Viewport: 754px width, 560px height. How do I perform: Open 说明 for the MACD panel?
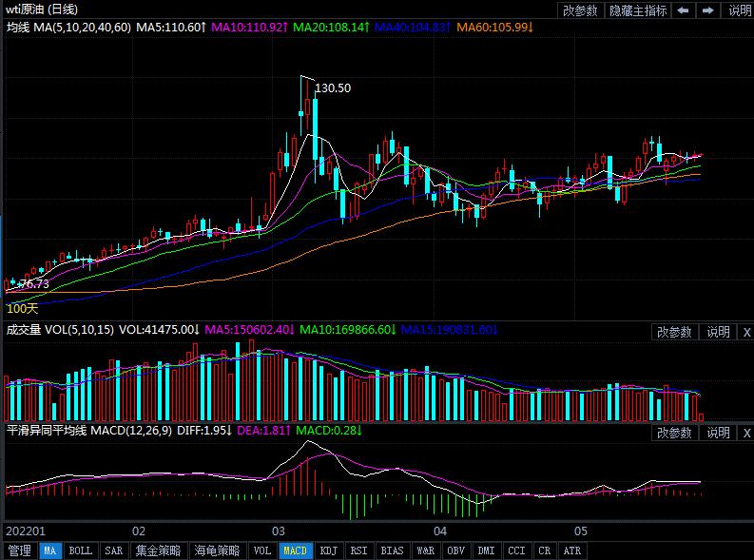click(x=717, y=433)
